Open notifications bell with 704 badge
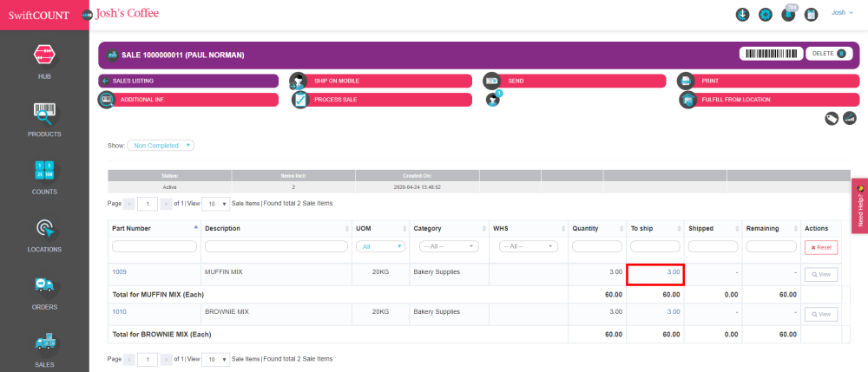The height and width of the screenshot is (372, 868). [x=788, y=15]
